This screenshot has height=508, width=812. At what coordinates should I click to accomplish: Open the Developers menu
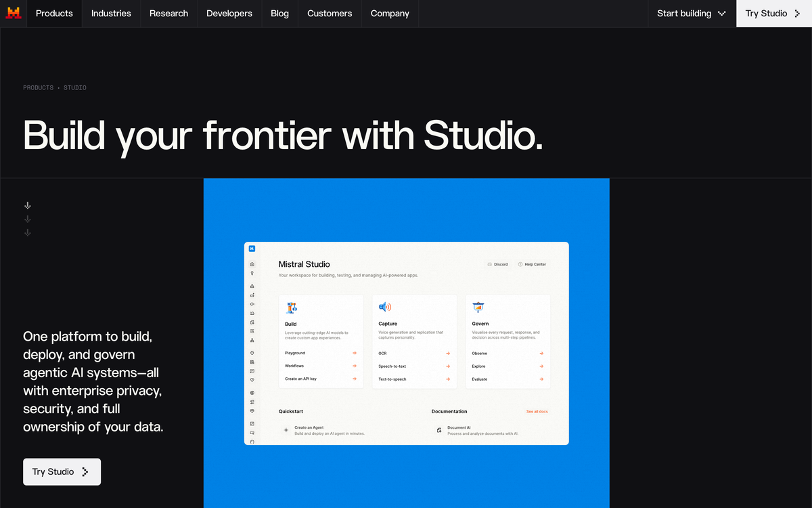(229, 14)
